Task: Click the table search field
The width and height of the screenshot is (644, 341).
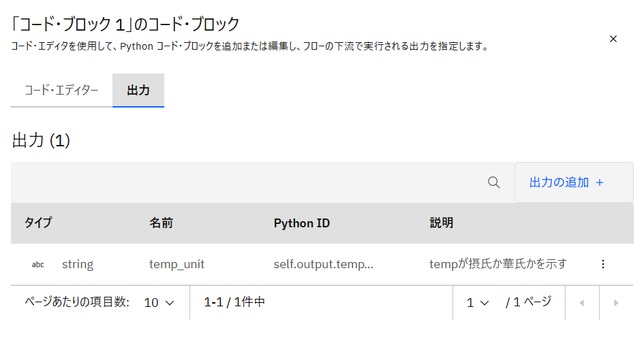Action: point(245,182)
